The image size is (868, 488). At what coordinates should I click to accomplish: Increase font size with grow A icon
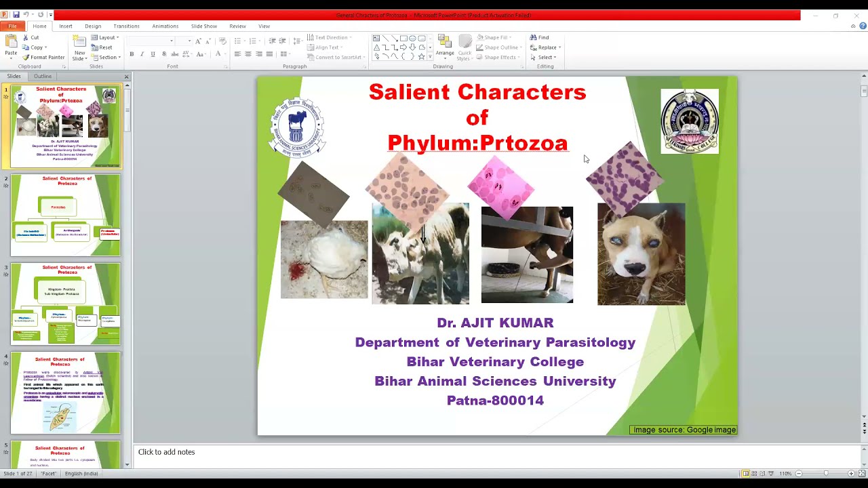coord(198,41)
